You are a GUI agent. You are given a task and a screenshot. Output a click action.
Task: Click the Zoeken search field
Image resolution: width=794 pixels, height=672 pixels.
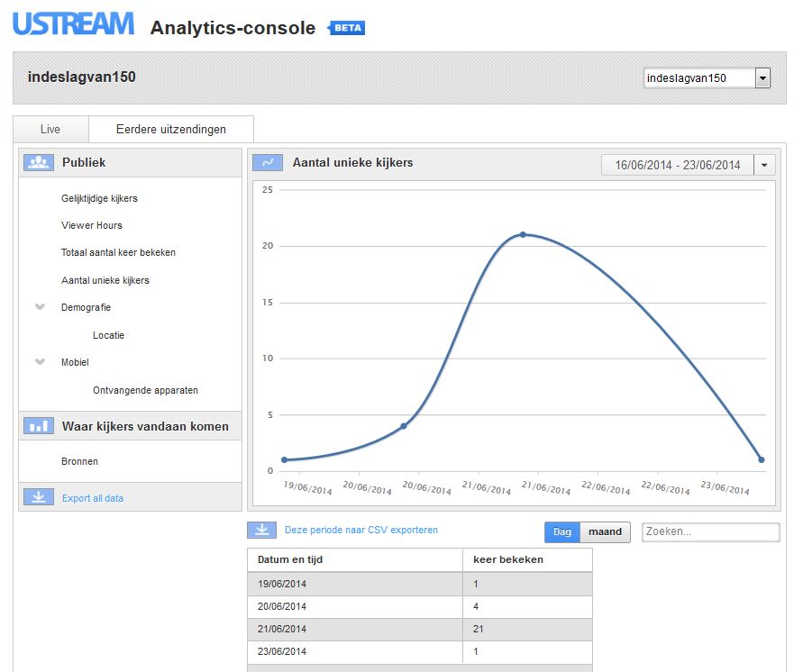tap(710, 531)
